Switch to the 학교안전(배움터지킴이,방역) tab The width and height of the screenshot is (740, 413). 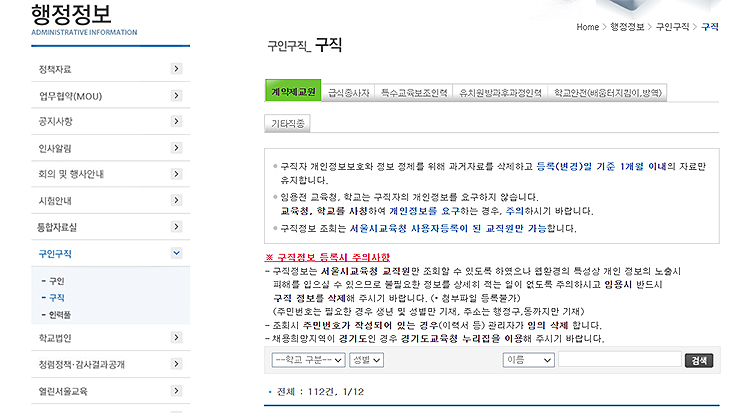(607, 93)
